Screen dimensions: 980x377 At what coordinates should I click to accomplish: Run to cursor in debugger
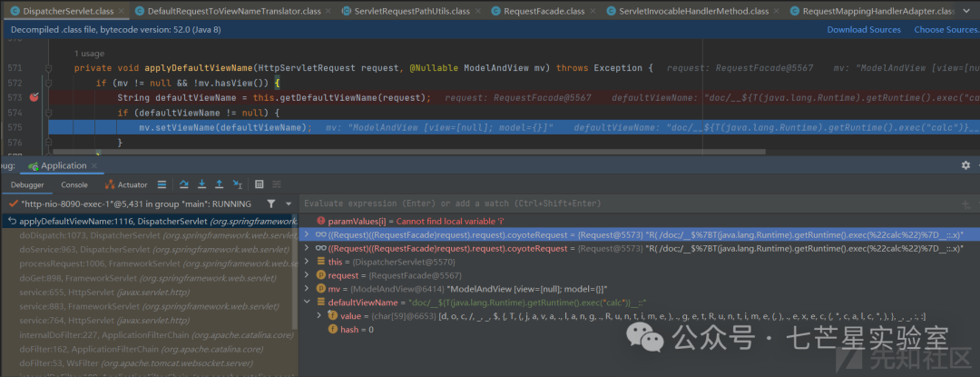coord(238,184)
